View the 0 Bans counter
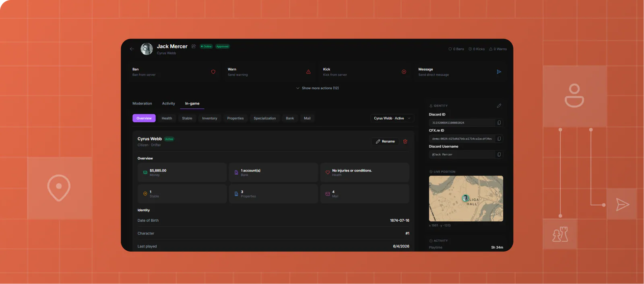Screen dimensions: 644x284 (456, 49)
